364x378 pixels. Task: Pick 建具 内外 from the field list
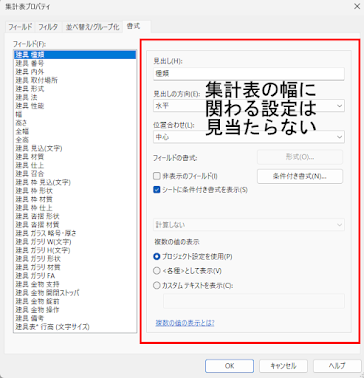[x=75, y=72]
